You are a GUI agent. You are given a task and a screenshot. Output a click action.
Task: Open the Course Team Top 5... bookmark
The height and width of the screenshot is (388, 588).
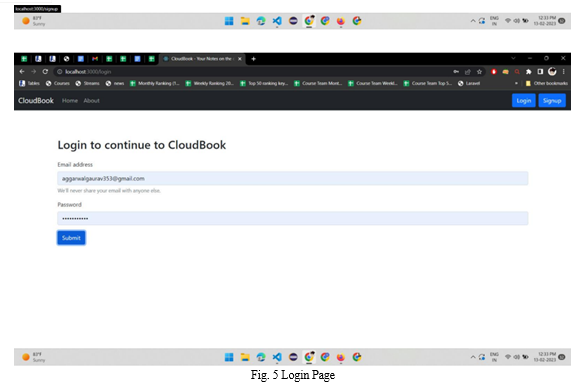coord(428,83)
